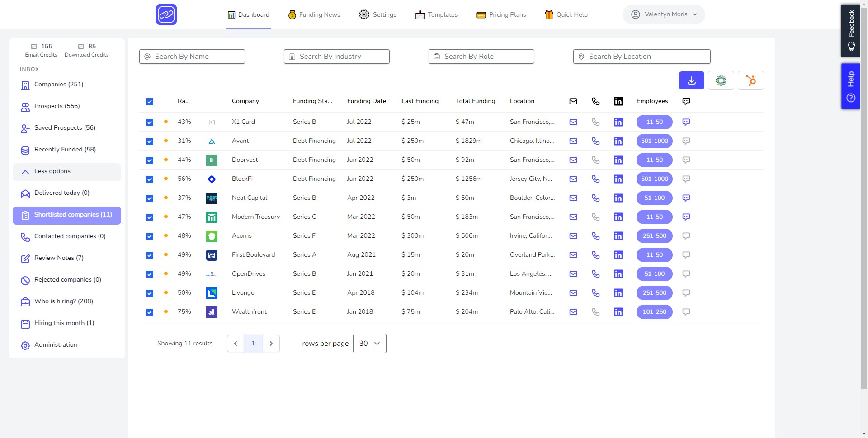
Task: Open comment icon for Wealthfront
Action: 686,312
